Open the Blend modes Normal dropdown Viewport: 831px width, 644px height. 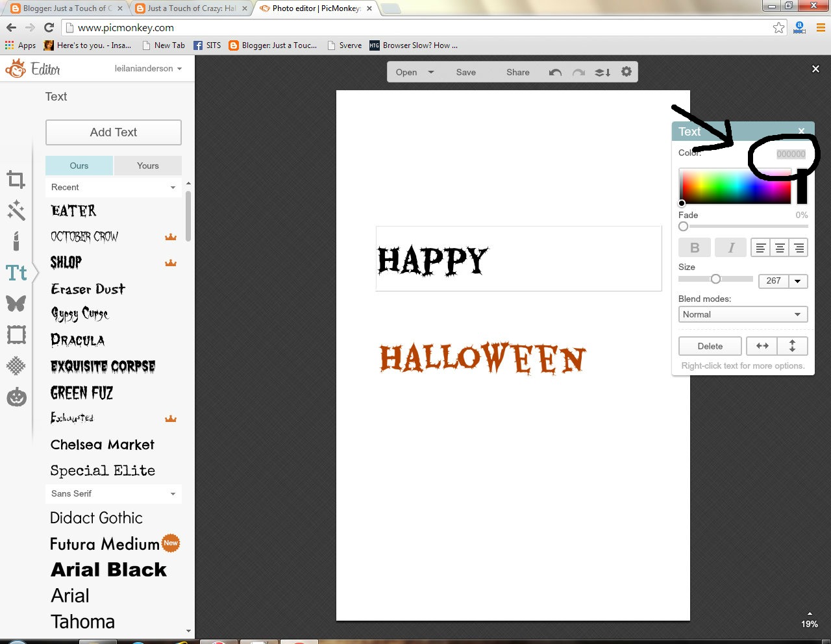pyautogui.click(x=743, y=314)
